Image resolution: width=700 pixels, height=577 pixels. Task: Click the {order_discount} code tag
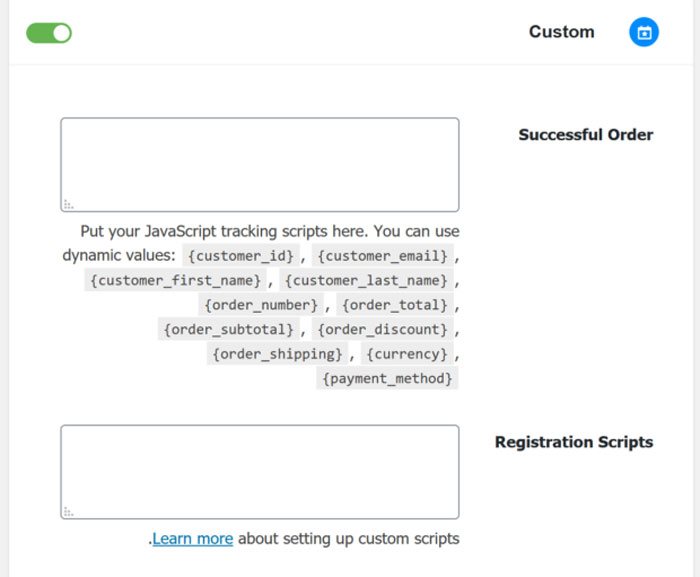click(x=383, y=330)
